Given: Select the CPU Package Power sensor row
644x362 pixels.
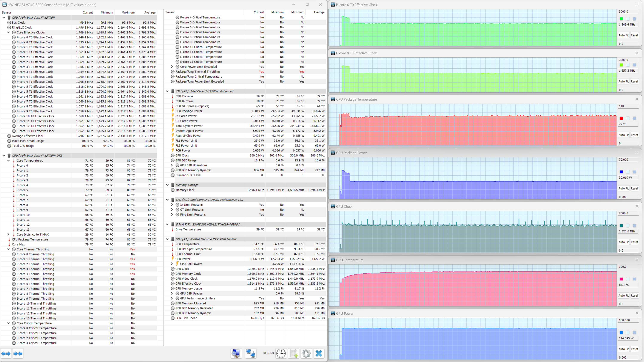Looking at the screenshot, I should point(189,111).
